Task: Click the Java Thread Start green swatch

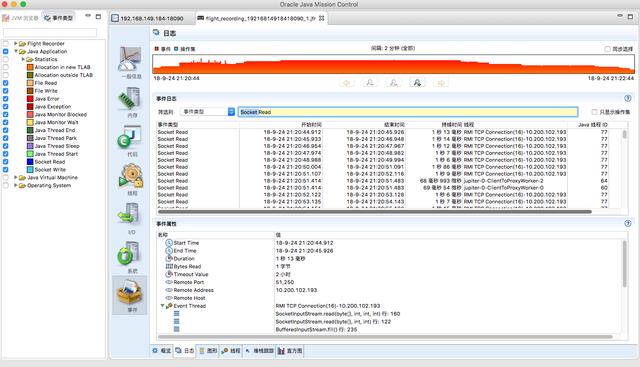Action: click(x=30, y=154)
